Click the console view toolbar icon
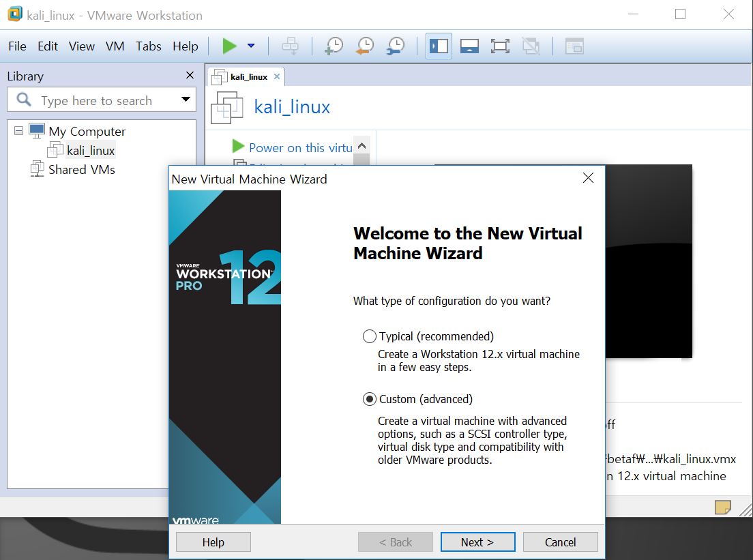This screenshot has height=560, width=753. click(574, 46)
